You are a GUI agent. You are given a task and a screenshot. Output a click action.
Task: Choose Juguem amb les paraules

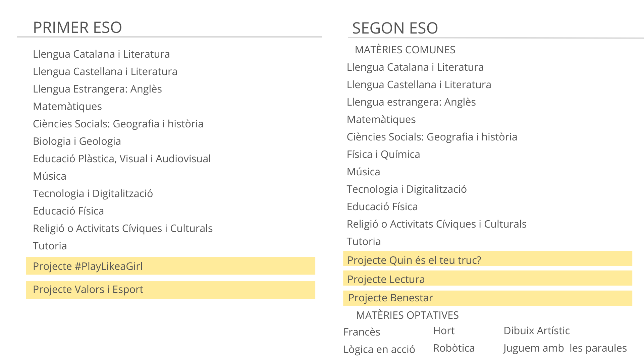tap(565, 348)
